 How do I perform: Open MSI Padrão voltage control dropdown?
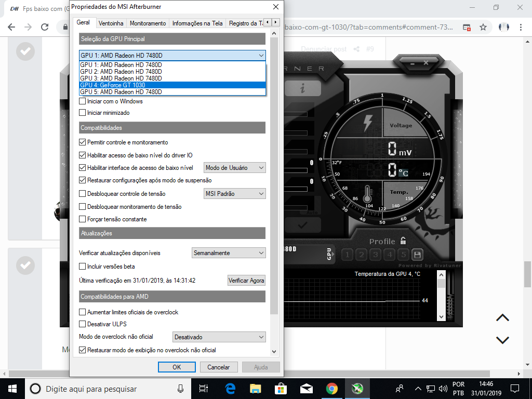pyautogui.click(x=234, y=194)
